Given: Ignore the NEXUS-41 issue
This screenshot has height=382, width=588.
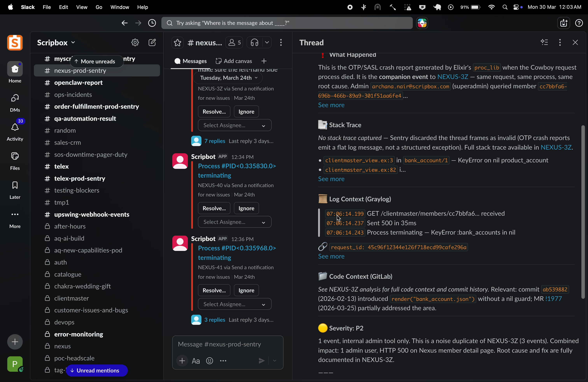Looking at the screenshot, I should 246,290.
